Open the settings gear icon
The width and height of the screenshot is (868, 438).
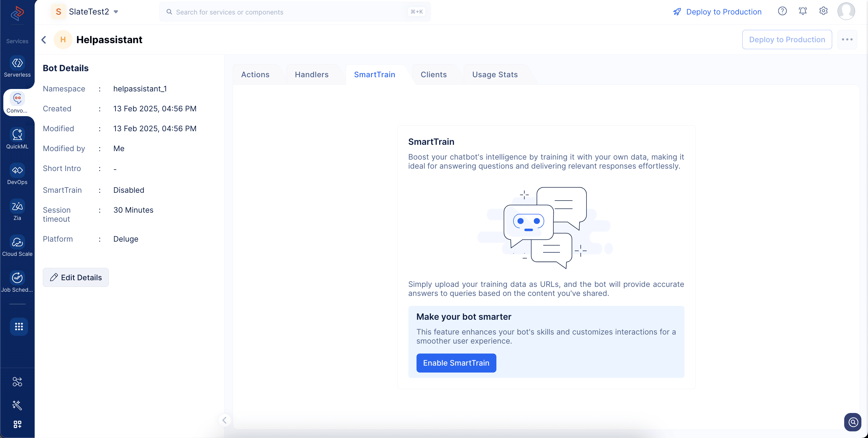[x=823, y=11]
